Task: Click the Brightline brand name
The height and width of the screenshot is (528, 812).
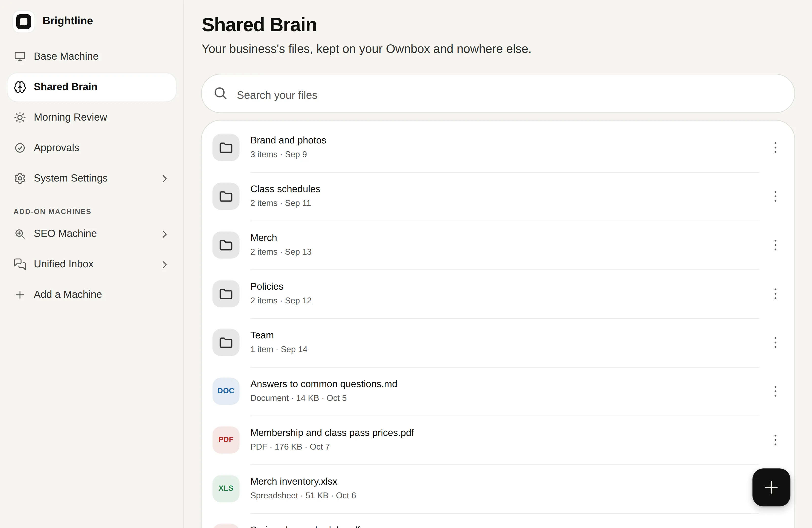Action: [x=67, y=21]
